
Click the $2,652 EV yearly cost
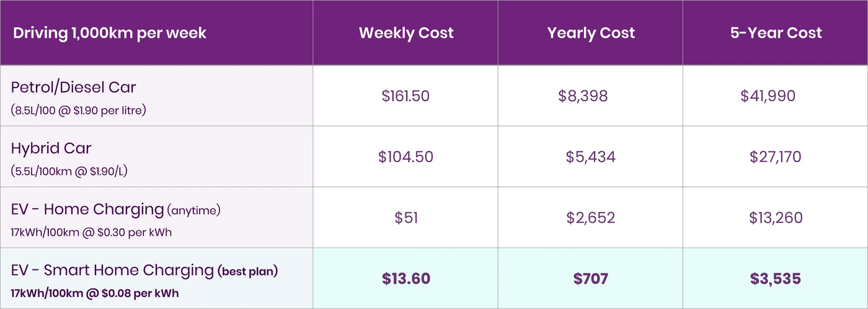[590, 218]
